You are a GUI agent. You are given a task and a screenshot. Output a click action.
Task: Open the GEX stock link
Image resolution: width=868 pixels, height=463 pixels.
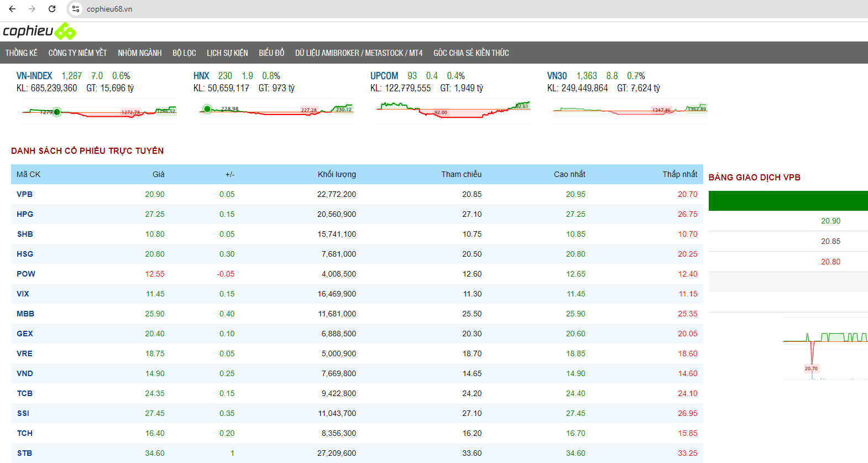click(25, 334)
